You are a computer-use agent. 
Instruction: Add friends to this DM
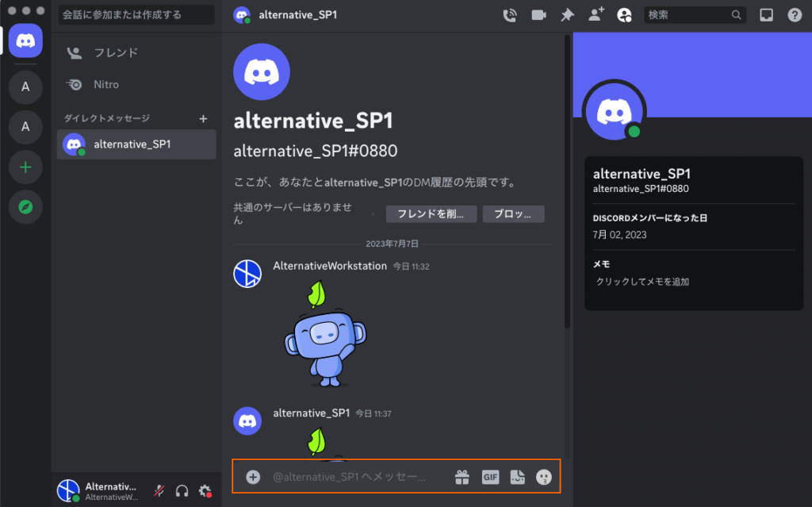click(x=596, y=15)
